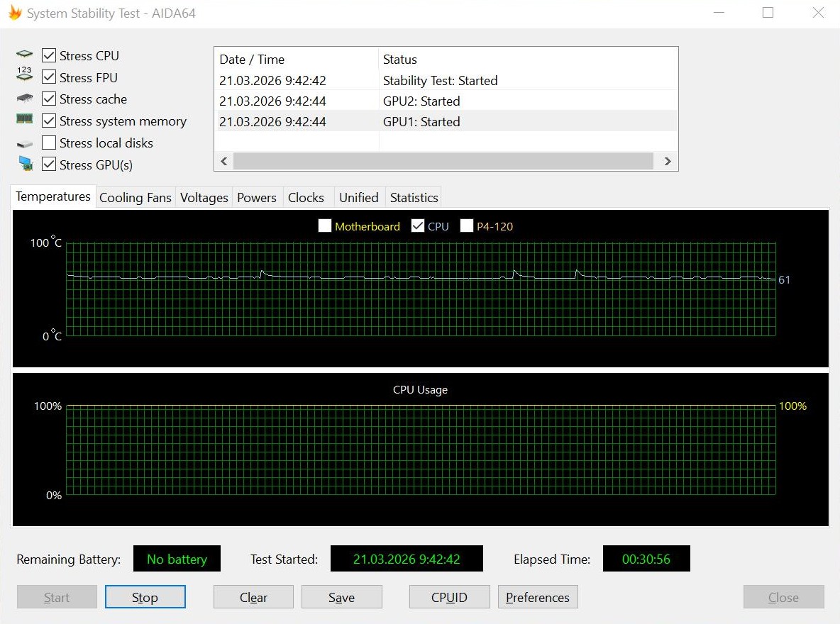Enable the Stress local disks checkbox

pyautogui.click(x=49, y=143)
